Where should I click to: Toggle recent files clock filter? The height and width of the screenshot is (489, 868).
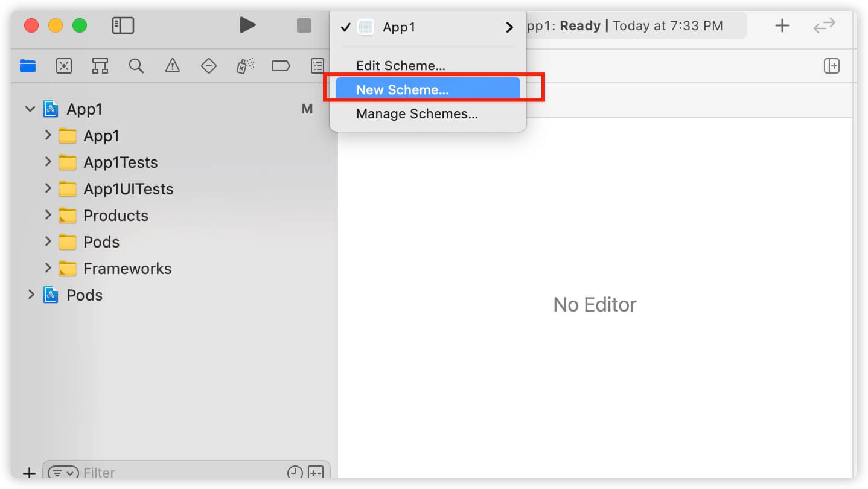(x=295, y=473)
